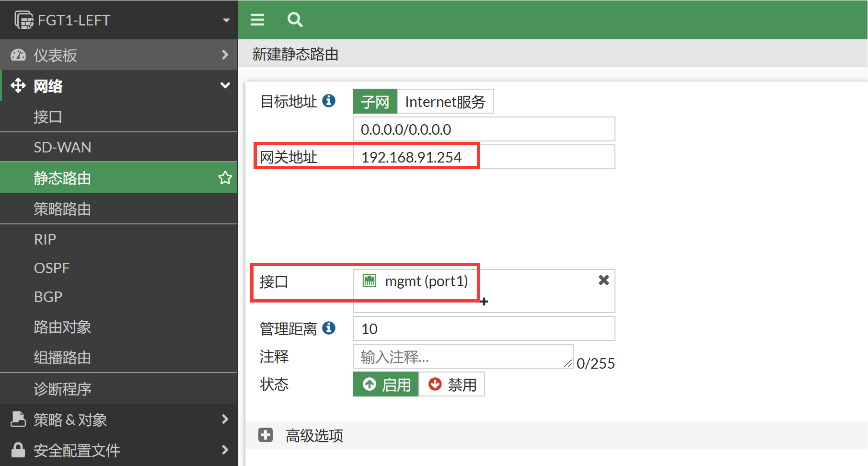Click the 网关地址 input field
The image size is (868, 466).
[x=484, y=157]
